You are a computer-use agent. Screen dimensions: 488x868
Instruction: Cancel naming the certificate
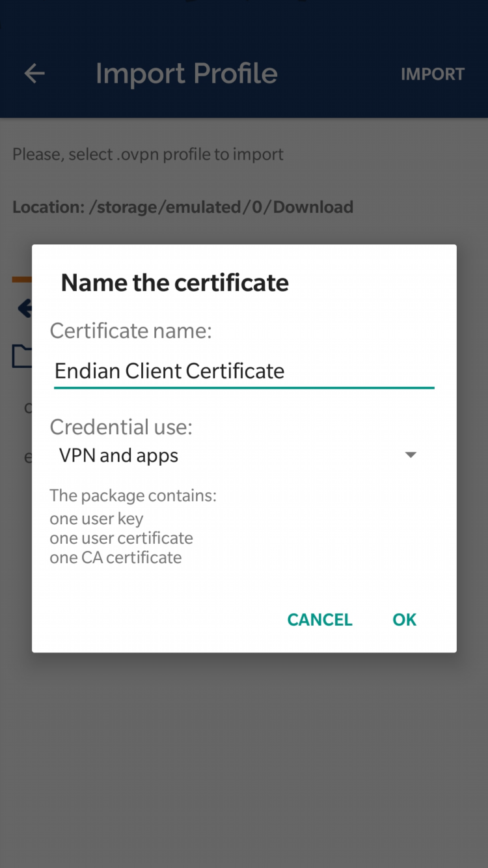coord(320,620)
